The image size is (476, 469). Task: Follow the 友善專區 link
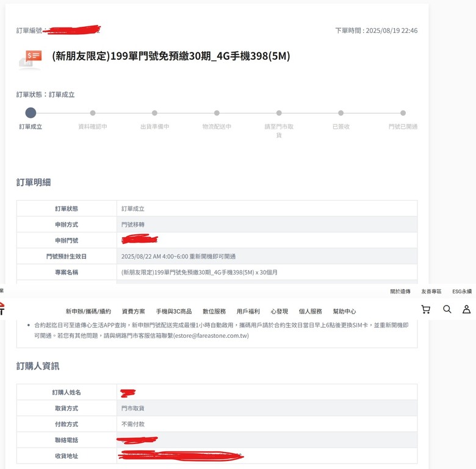[431, 292]
